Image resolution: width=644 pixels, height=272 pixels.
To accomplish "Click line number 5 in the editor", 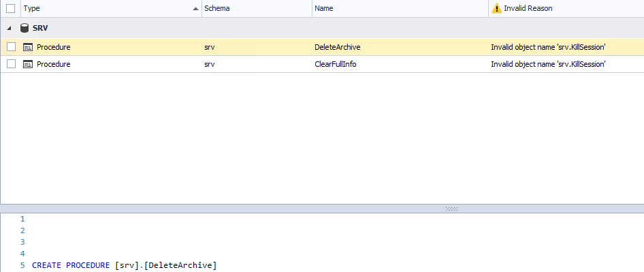I will pos(22,265).
